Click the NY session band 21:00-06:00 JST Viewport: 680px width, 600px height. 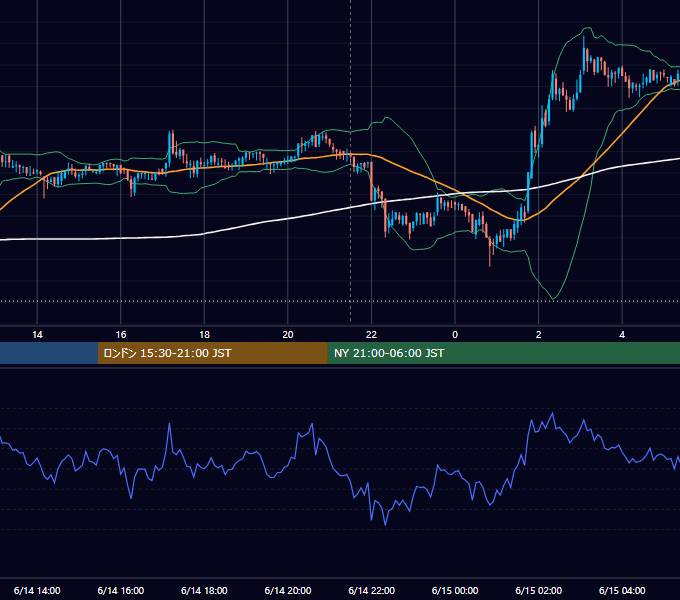pos(503,353)
